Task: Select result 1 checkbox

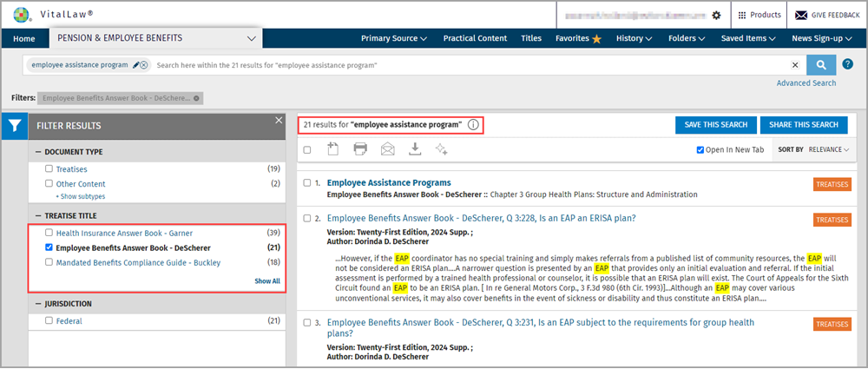Action: click(x=307, y=183)
